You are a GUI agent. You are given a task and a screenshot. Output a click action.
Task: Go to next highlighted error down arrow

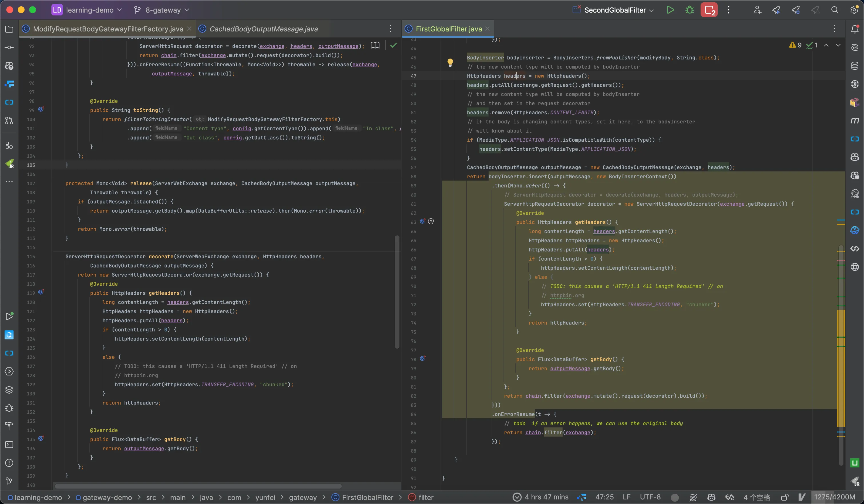click(x=838, y=45)
